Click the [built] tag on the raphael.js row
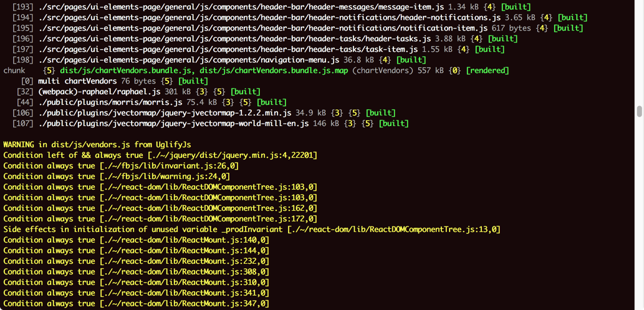This screenshot has width=644, height=310. pos(245,92)
